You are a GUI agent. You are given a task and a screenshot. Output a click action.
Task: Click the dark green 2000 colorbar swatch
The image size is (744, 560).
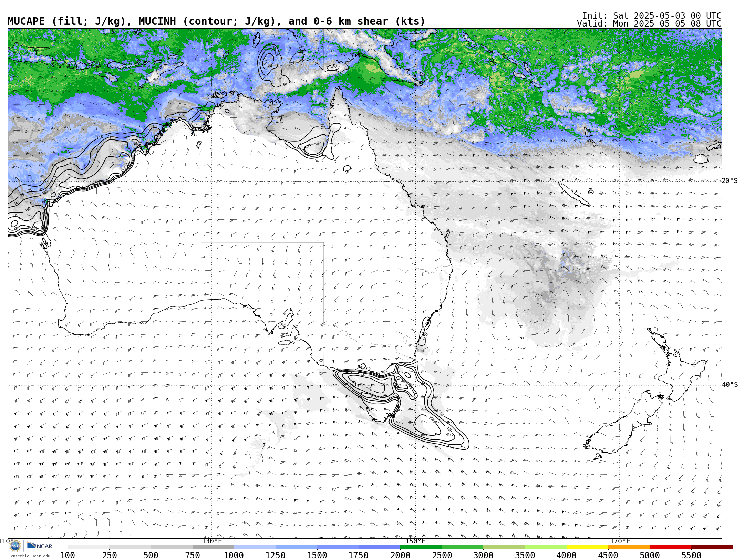tap(421, 547)
